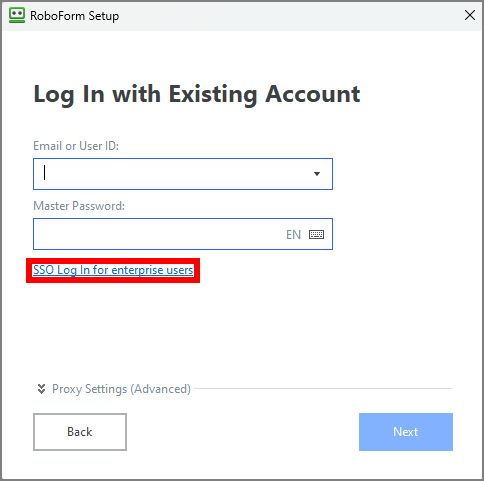
Task: Click the 'Master Password:' label
Action: click(x=79, y=206)
